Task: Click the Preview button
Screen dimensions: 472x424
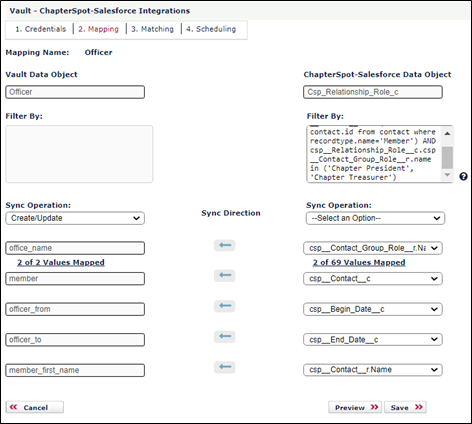Action: (355, 407)
